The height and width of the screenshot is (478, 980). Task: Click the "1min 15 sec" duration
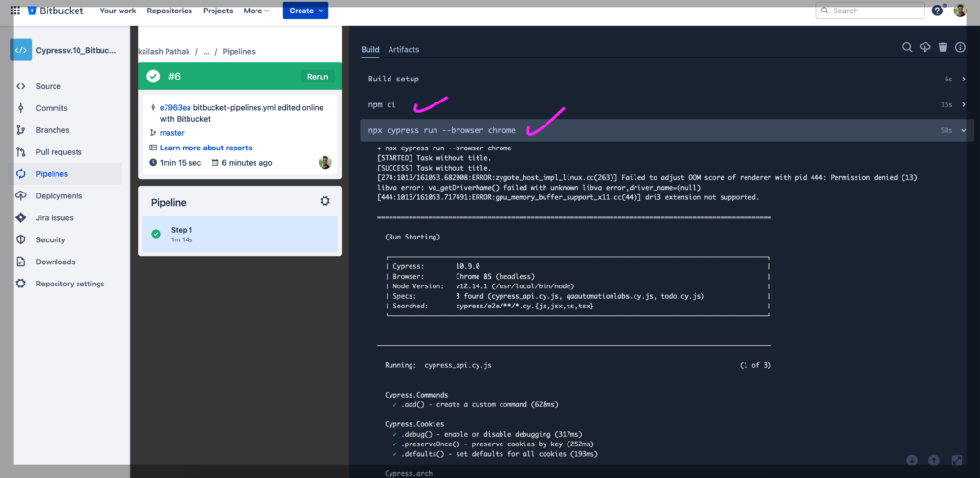[x=180, y=163]
